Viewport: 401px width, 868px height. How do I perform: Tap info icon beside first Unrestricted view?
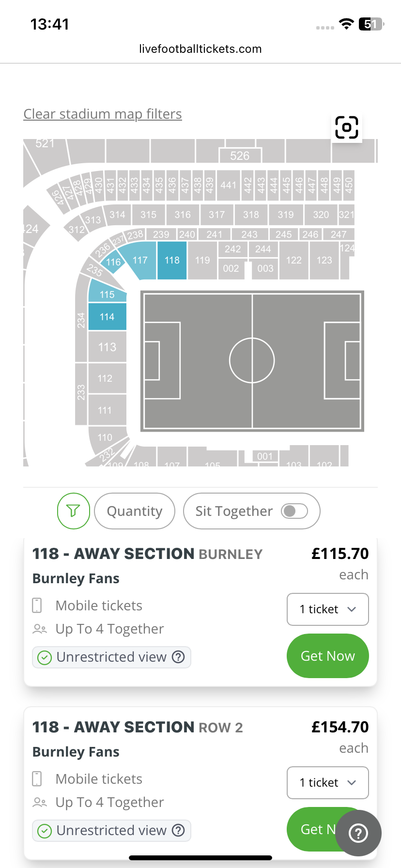(179, 657)
